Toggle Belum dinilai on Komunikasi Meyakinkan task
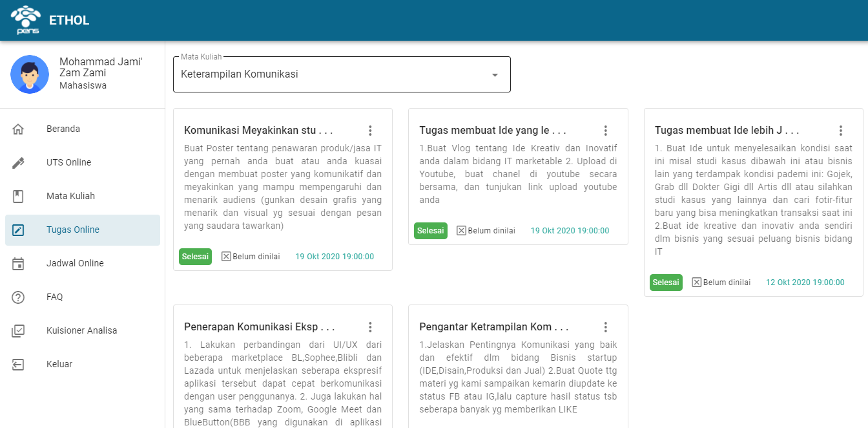Screen dimensions: 868x428 click(226, 256)
